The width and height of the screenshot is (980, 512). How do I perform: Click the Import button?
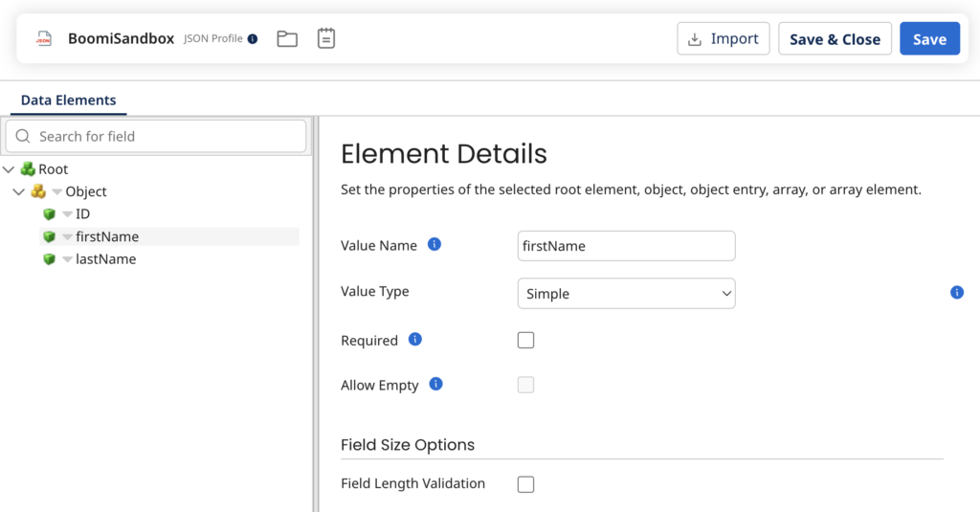coord(724,39)
